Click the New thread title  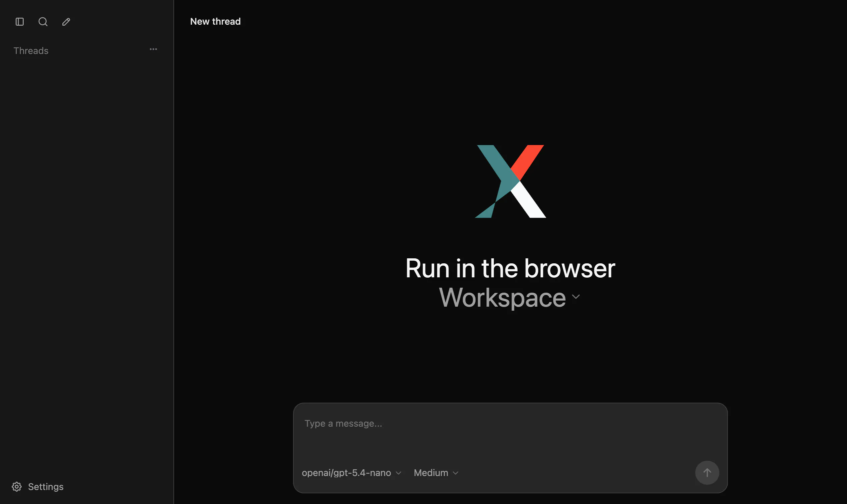click(x=215, y=21)
